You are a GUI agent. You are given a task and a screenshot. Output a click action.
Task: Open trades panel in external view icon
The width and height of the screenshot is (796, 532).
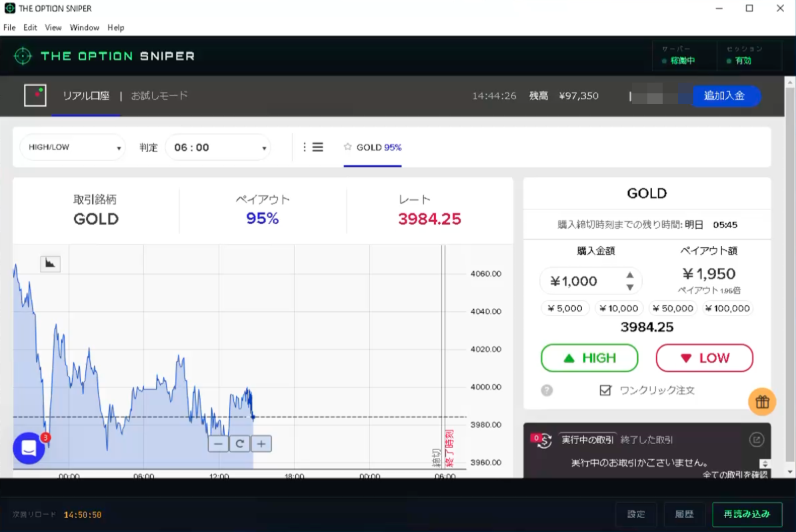point(757,439)
